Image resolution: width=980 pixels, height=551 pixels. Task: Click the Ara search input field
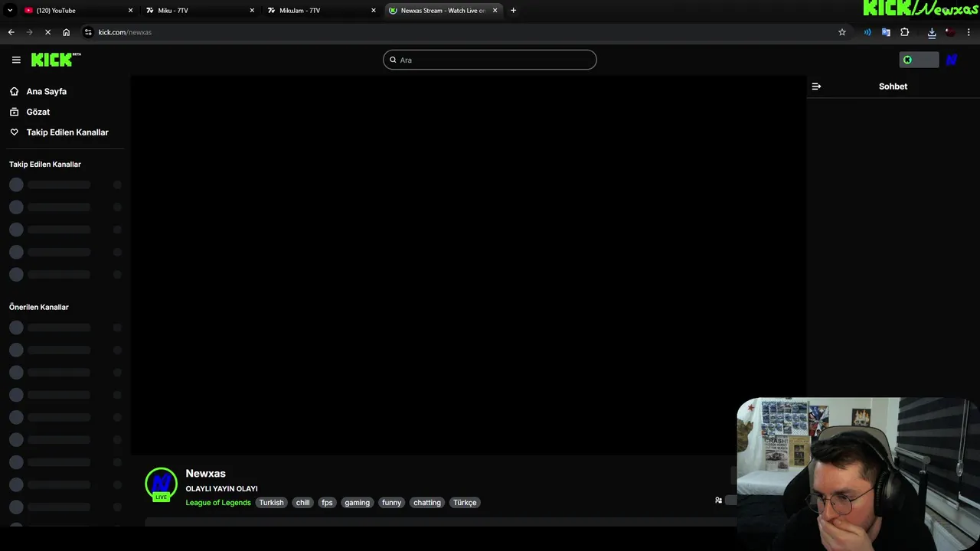click(490, 60)
